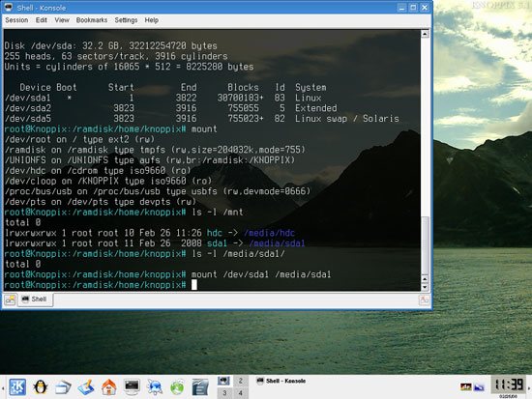
Task: Click the 'mount /dev/sda1 /media/sda1' command text
Action: pos(261,274)
